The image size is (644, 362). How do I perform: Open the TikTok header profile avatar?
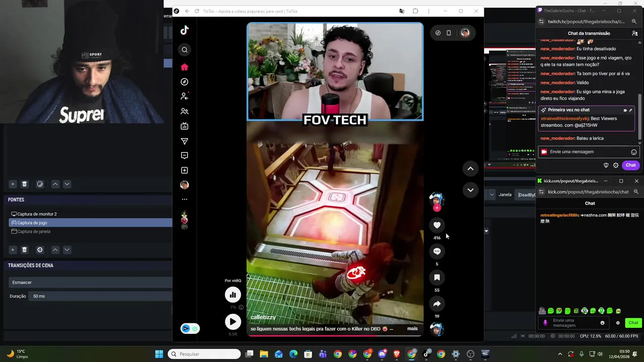pos(465,33)
